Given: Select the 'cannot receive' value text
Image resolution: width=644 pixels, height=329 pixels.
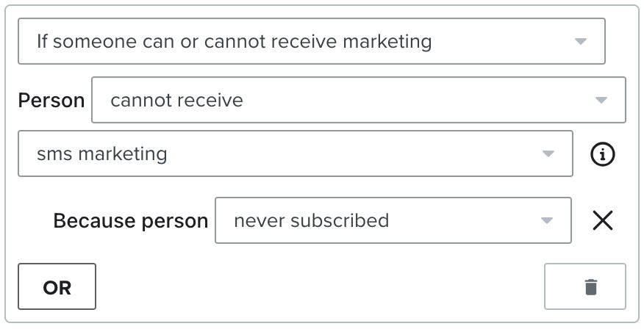Looking at the screenshot, I should click(x=176, y=100).
